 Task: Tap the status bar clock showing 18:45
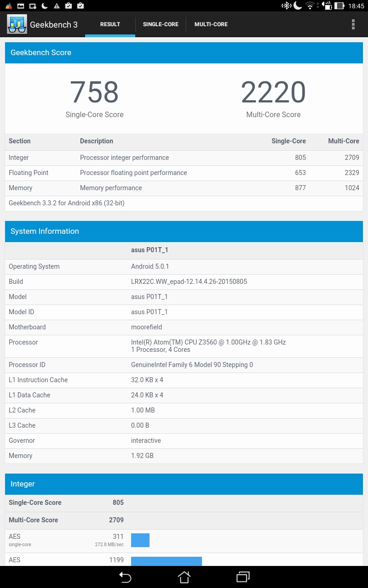(x=356, y=6)
